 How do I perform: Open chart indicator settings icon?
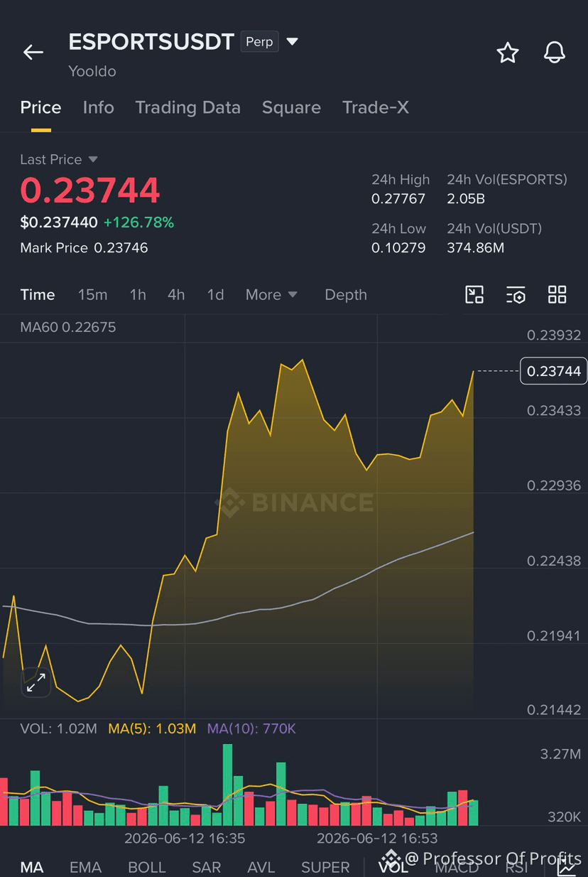point(516,295)
